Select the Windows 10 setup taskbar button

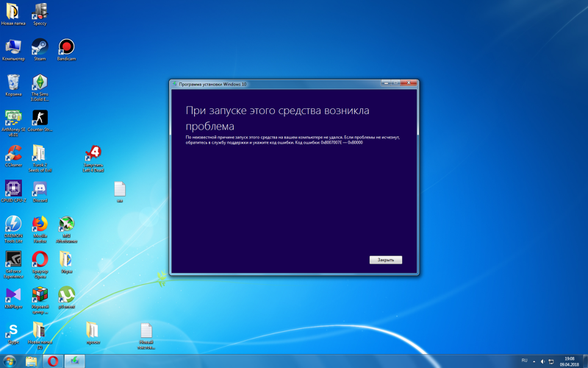(75, 361)
